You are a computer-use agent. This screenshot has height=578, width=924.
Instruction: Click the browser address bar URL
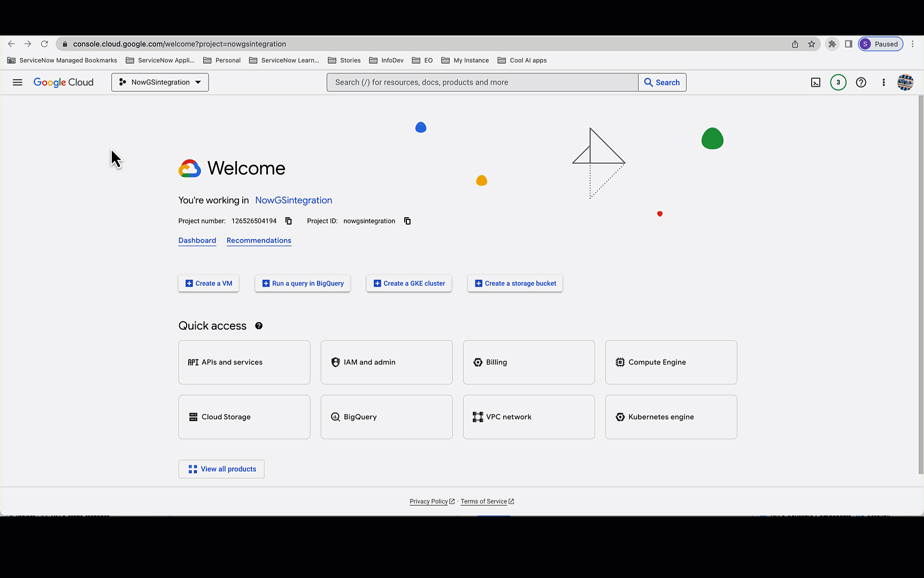180,44
